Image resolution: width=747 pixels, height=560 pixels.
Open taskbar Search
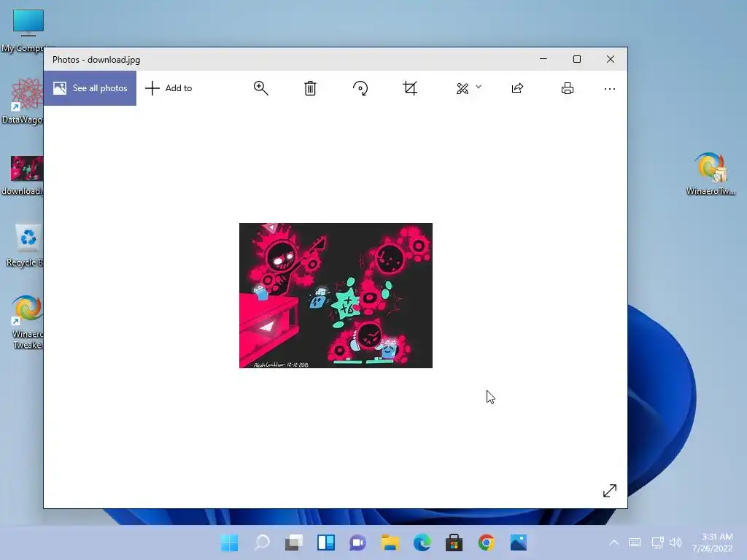[262, 542]
